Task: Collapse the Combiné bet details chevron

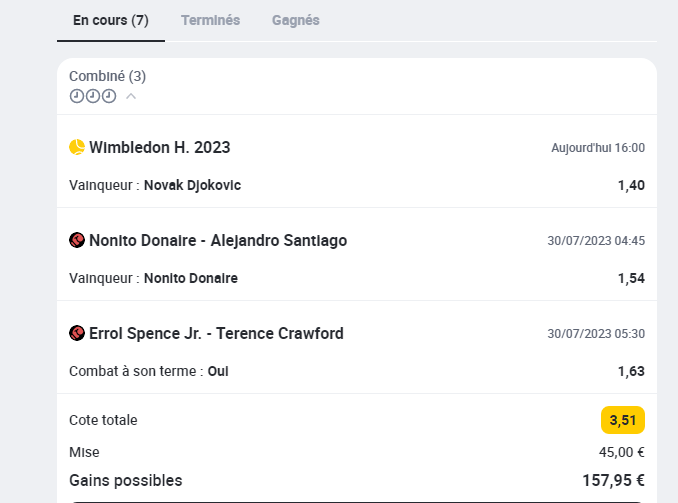Action: [x=131, y=96]
